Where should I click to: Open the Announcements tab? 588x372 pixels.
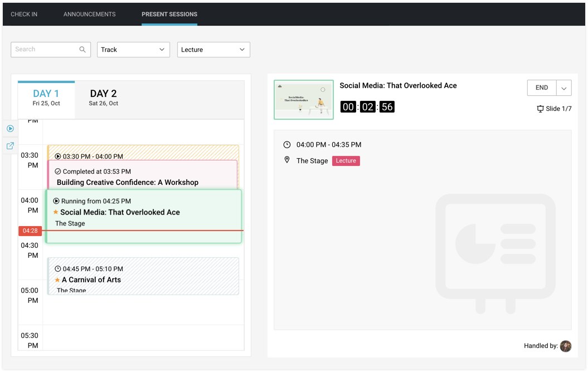tap(89, 14)
